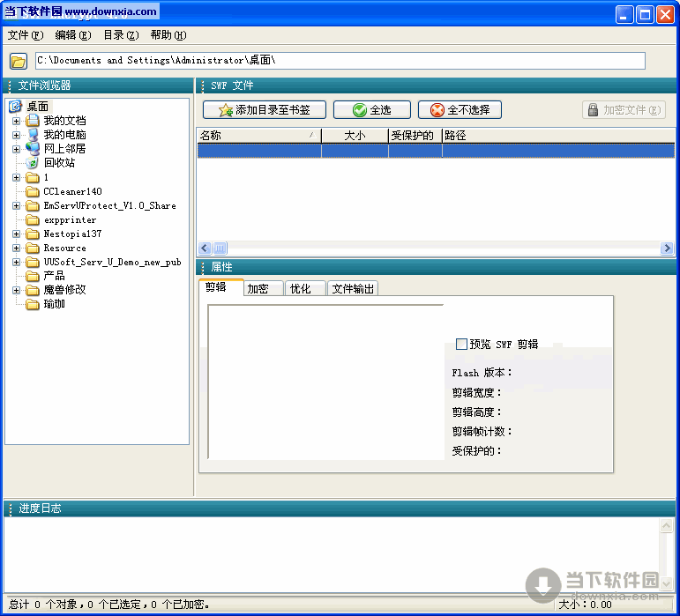Click the 全不选择 button
Screen dimensions: 680x616
[x=460, y=110]
